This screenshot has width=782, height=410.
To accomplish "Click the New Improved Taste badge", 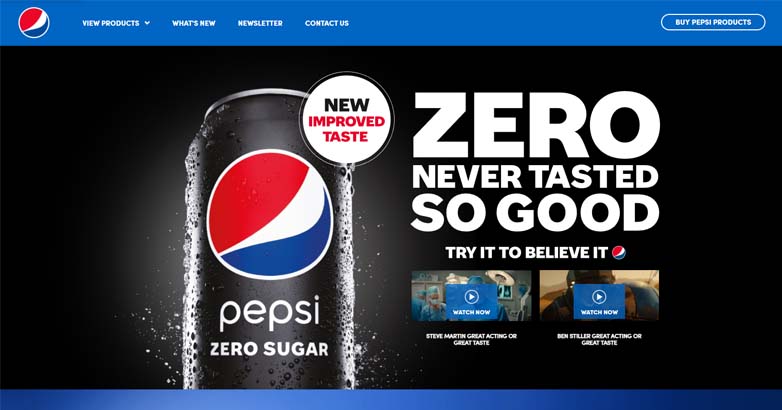I will (x=346, y=120).
